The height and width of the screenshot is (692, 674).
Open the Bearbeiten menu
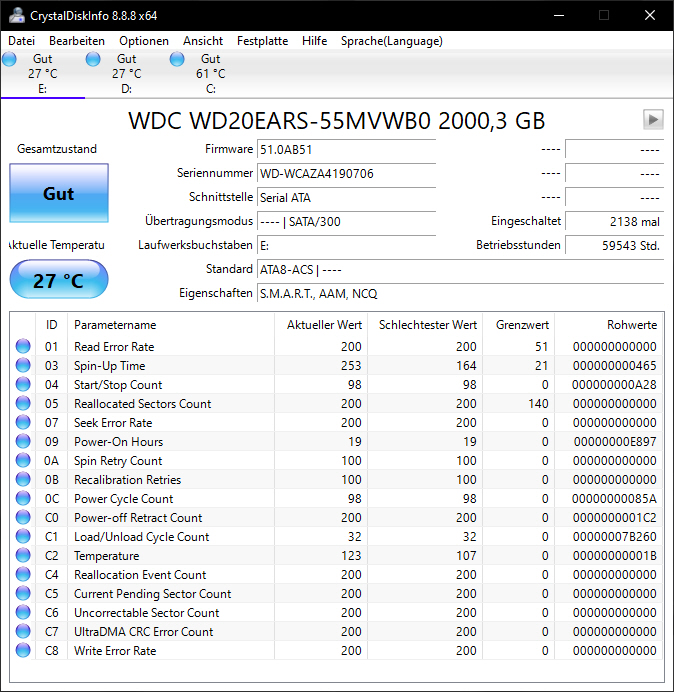click(77, 41)
